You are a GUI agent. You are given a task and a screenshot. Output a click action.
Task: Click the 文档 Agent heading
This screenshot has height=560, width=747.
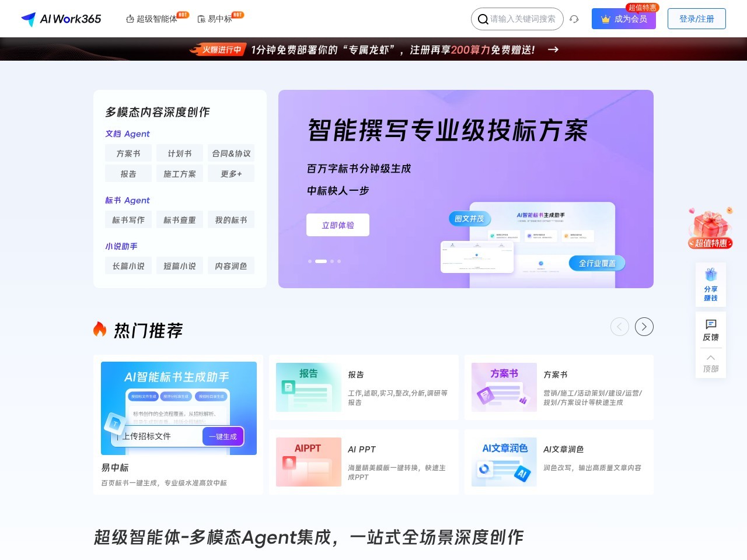tap(127, 134)
